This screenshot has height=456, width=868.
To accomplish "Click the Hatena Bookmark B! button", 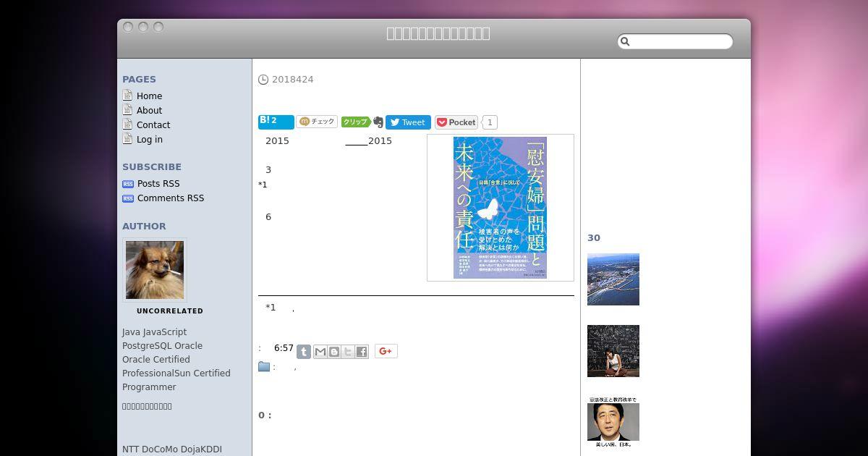I will (276, 122).
